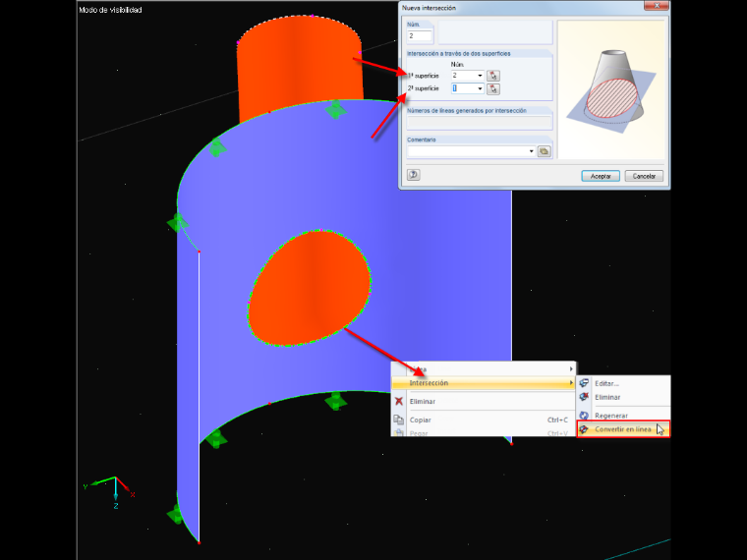Click the Editar intersection icon in the submenu

[584, 383]
